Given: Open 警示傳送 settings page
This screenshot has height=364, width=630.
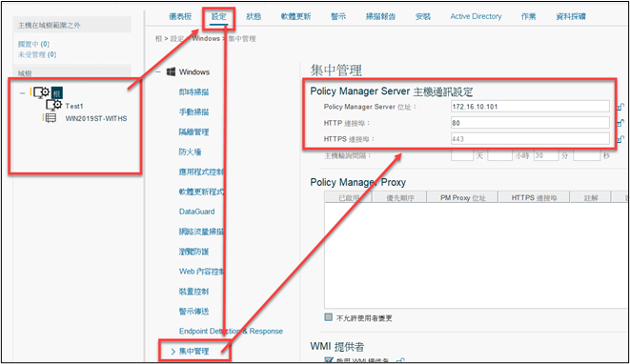Looking at the screenshot, I should tap(193, 311).
